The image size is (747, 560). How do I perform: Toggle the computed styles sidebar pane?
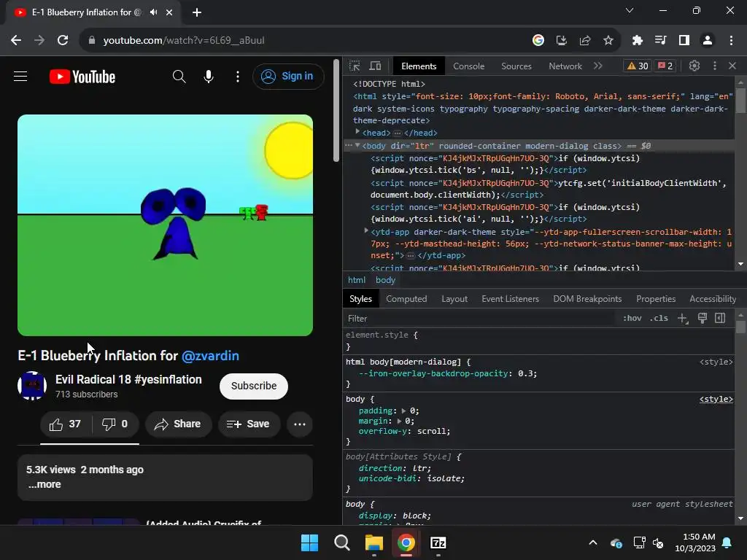click(720, 318)
